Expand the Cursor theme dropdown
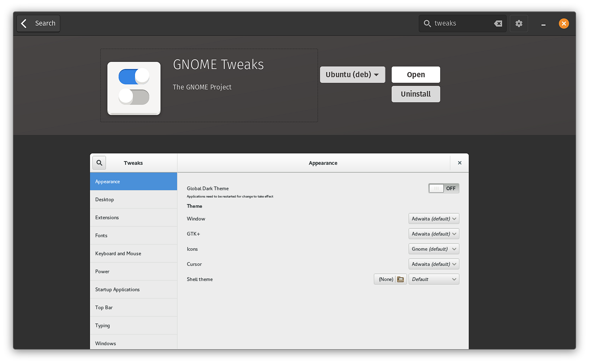589x364 pixels. (434, 264)
